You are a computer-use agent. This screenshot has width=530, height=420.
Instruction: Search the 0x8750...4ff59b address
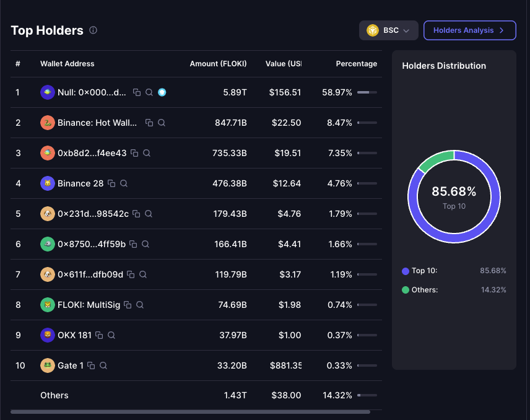click(146, 244)
